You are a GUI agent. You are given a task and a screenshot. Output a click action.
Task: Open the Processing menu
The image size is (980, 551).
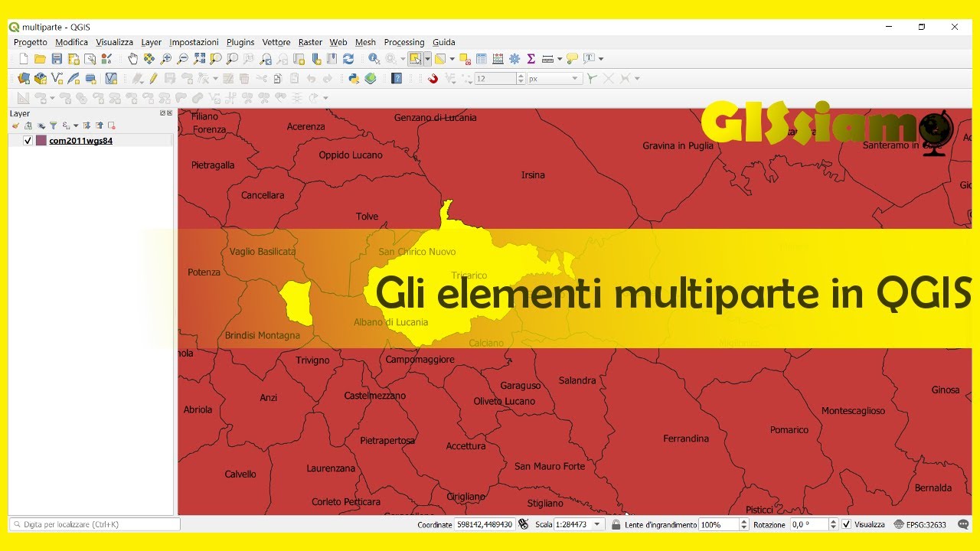click(404, 42)
